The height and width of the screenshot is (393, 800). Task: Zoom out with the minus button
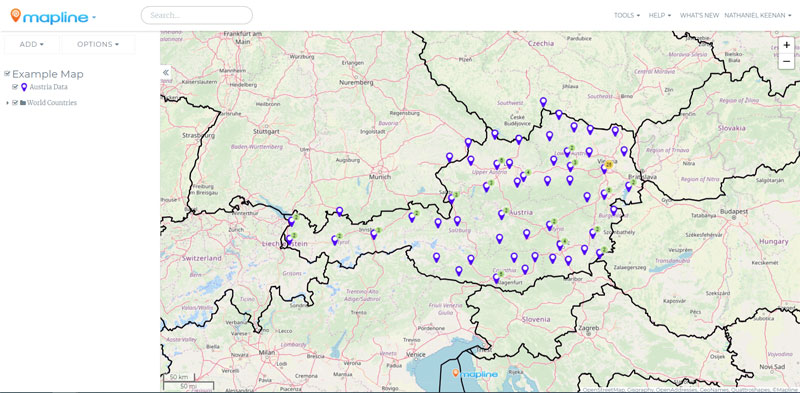786,61
